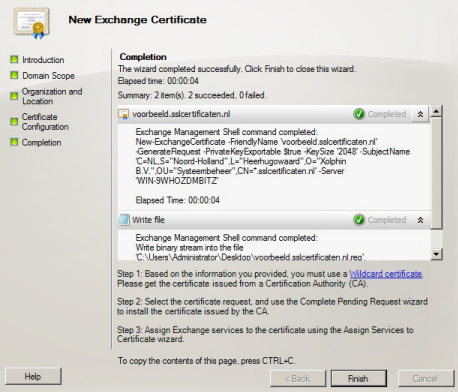Click the scrollbar up arrow

coord(436,111)
